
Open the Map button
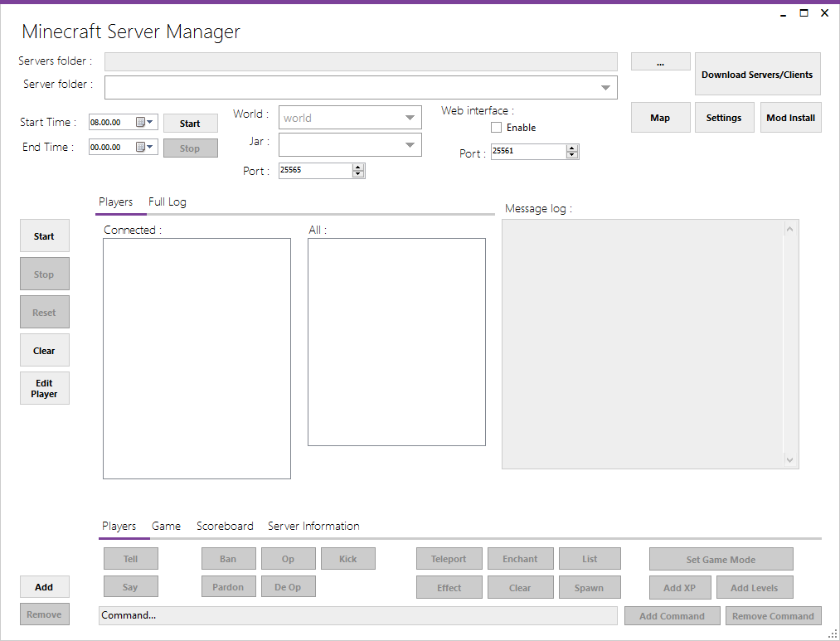tap(661, 117)
